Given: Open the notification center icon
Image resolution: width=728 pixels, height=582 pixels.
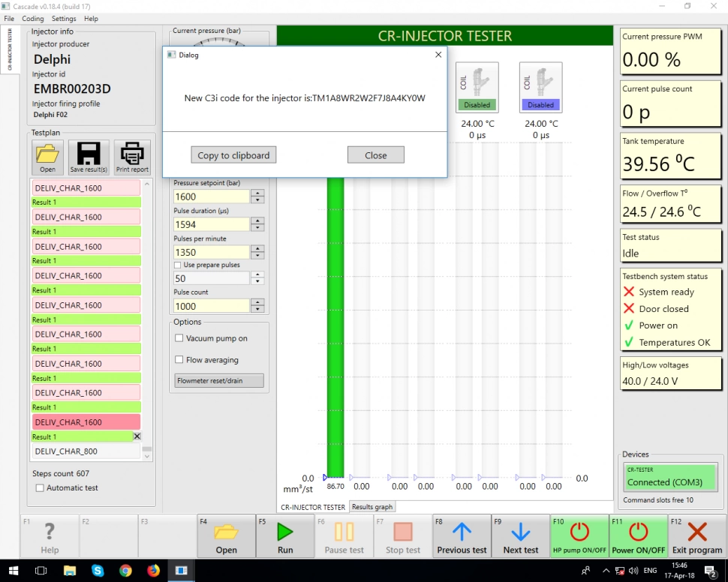Looking at the screenshot, I should pos(710,571).
